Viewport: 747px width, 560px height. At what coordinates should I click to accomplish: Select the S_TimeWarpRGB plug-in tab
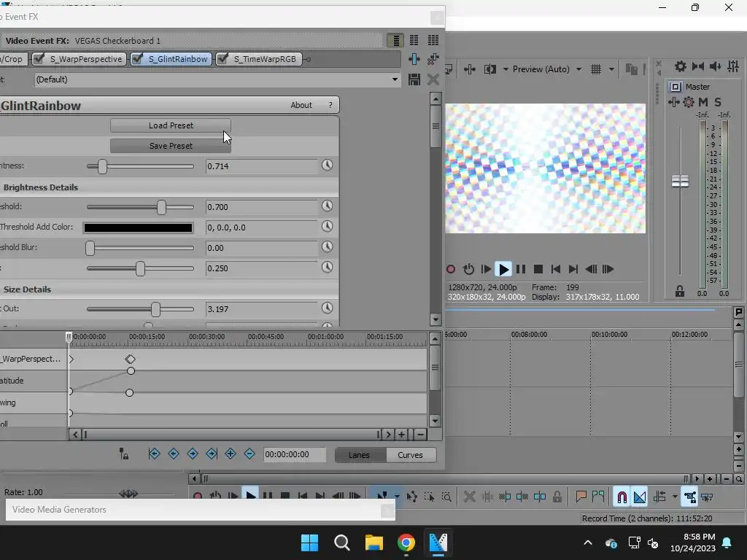click(264, 59)
